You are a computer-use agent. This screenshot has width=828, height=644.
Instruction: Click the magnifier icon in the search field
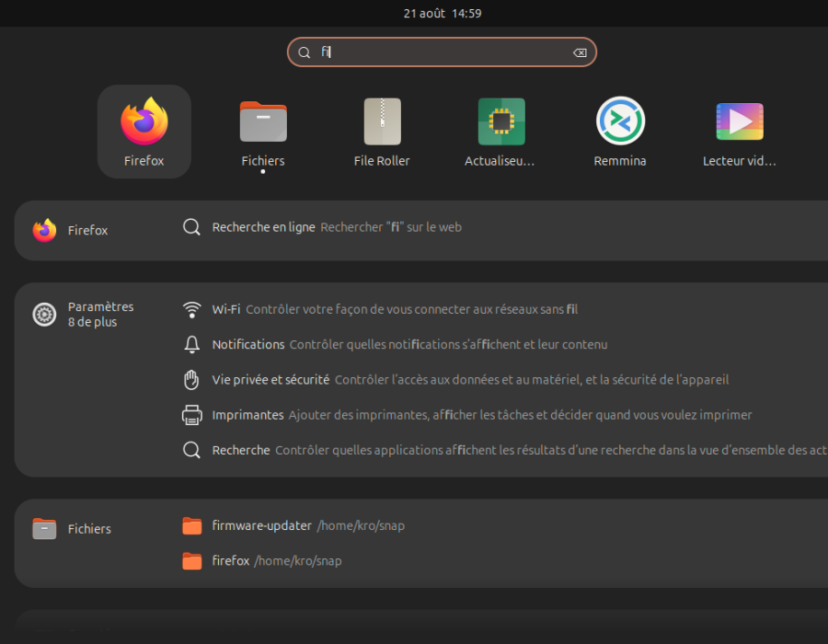pyautogui.click(x=305, y=52)
